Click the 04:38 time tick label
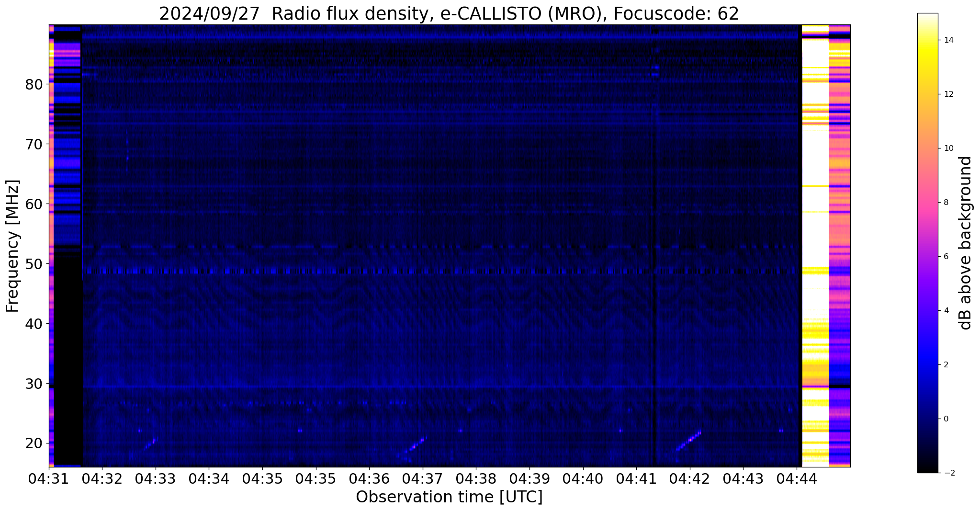Image resolution: width=980 pixels, height=511 pixels. point(476,478)
